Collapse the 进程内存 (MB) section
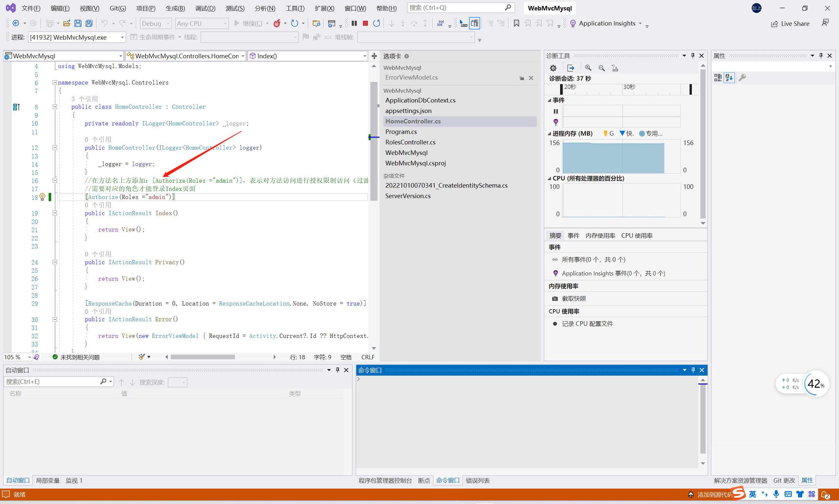This screenshot has width=839, height=504. [550, 134]
